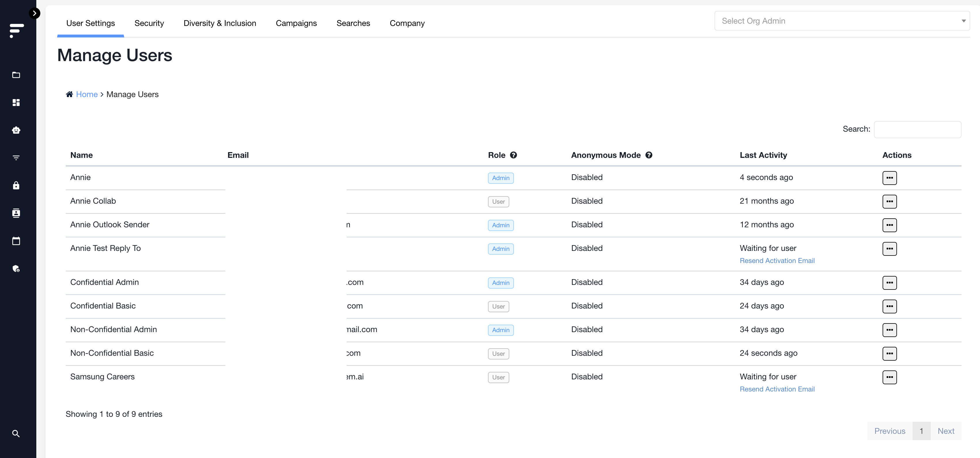
Task: Expand the collapsed sidebar with arrow button
Action: (x=35, y=13)
